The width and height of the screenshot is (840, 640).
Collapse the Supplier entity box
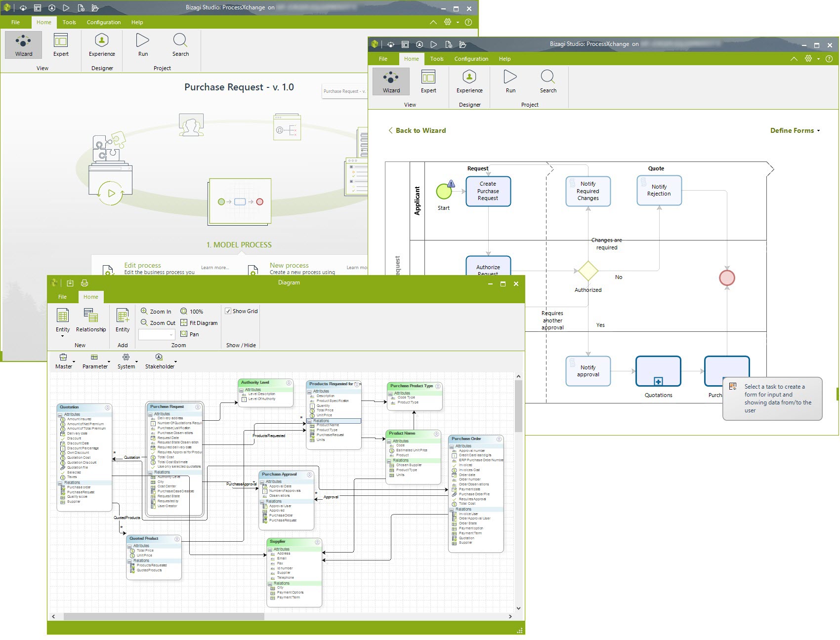click(317, 542)
